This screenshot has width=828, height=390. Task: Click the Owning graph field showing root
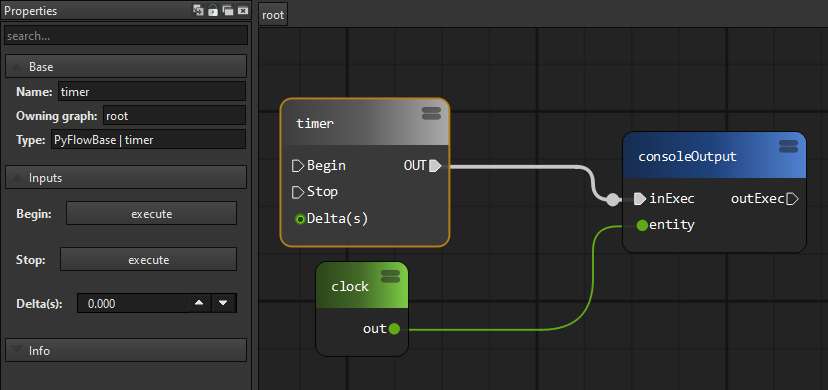pos(174,116)
